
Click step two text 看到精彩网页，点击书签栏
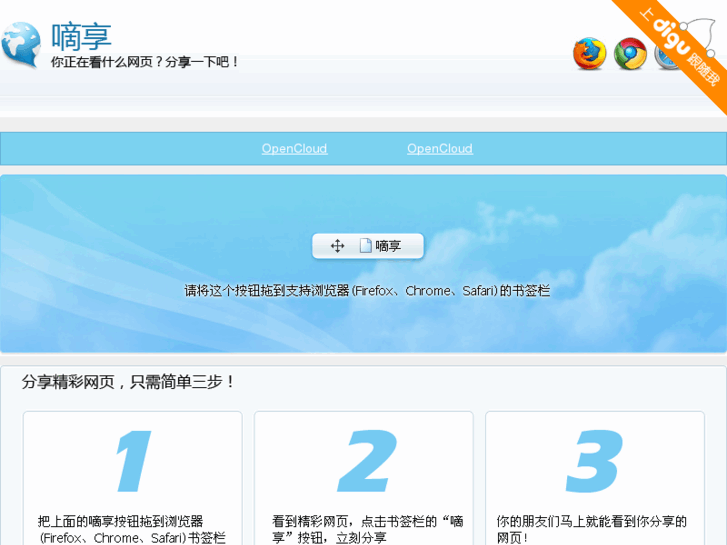coord(367,529)
